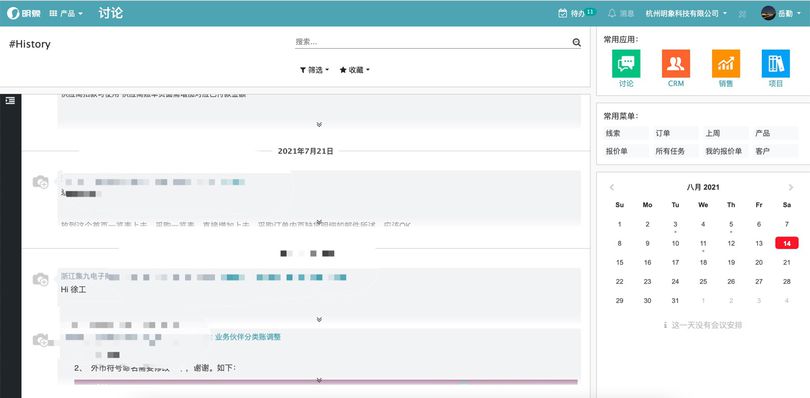Viewport: 810px width, 398px height.
Task: Open the CRM app tile
Action: tap(676, 68)
